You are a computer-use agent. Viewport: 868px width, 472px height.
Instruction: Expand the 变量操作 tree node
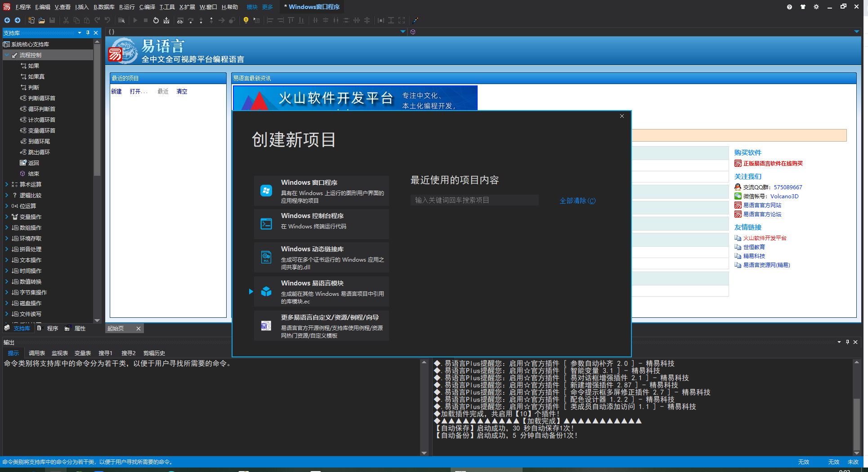[x=7, y=217]
